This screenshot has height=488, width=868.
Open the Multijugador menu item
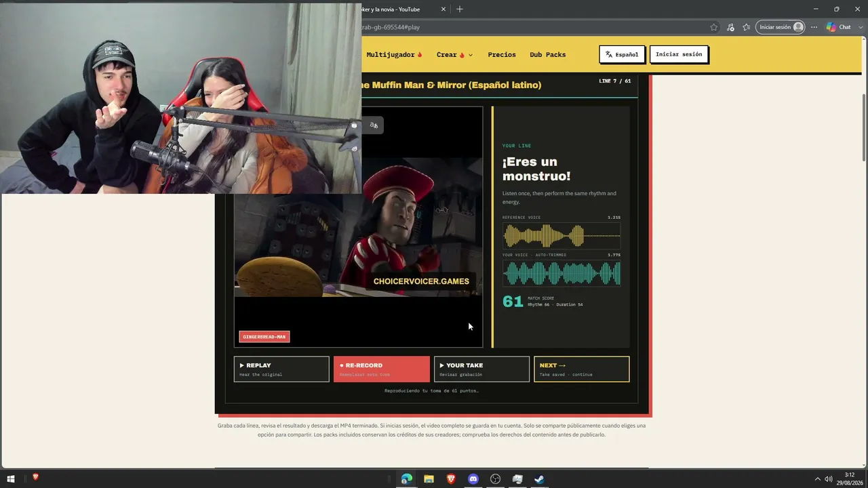click(395, 55)
